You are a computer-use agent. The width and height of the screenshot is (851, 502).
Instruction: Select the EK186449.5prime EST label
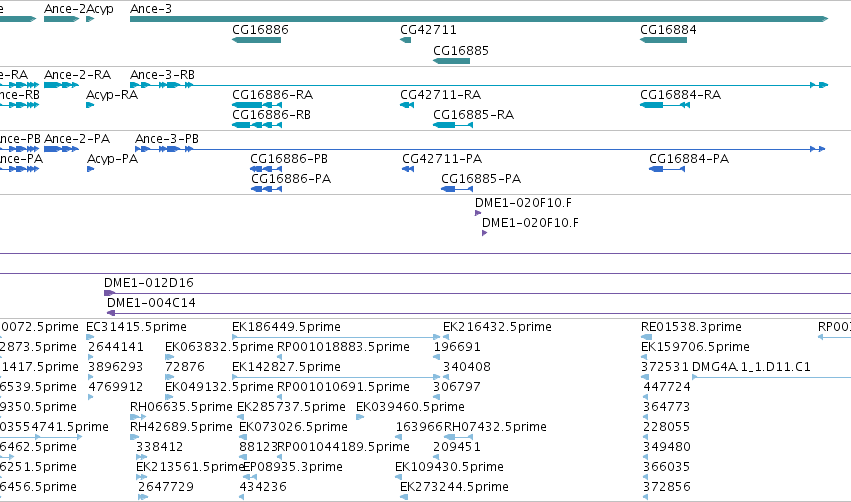coord(286,327)
